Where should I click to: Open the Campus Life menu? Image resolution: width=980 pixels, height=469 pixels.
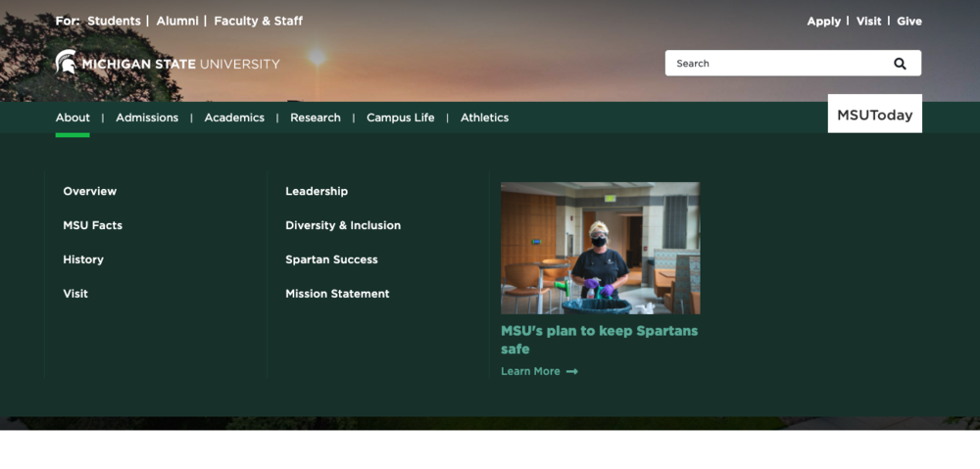coord(401,117)
